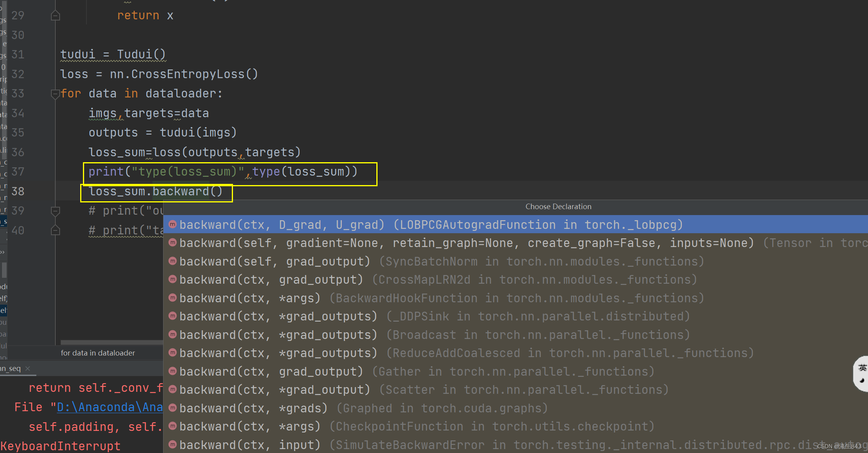Select Tensor backward with gradient=None declaration
The width and height of the screenshot is (868, 453).
(466, 243)
